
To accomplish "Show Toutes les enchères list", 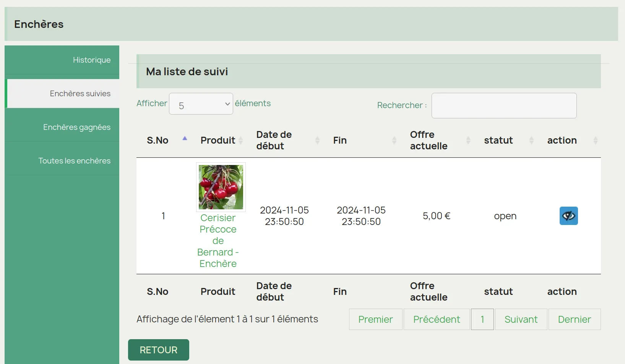I will [x=74, y=161].
